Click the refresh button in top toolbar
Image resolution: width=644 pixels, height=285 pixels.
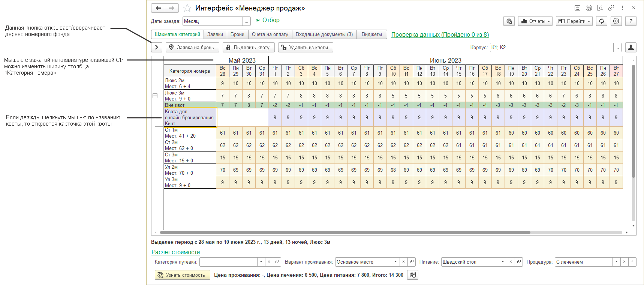coord(602,21)
